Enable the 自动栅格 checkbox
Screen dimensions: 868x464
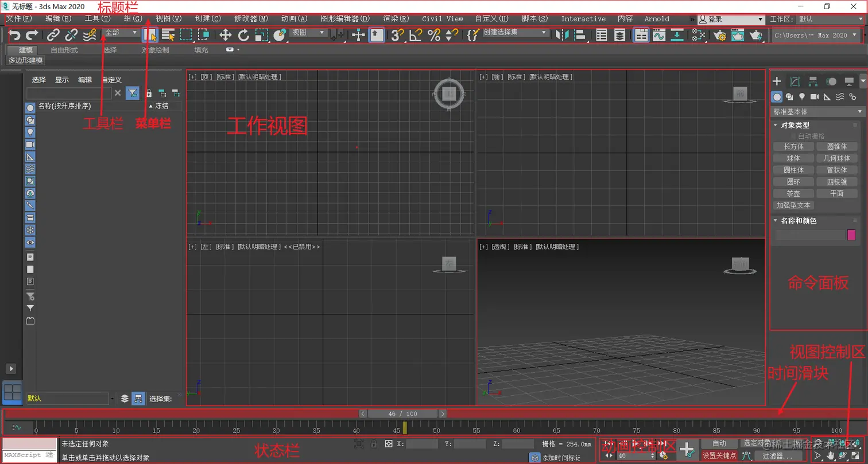pos(793,137)
